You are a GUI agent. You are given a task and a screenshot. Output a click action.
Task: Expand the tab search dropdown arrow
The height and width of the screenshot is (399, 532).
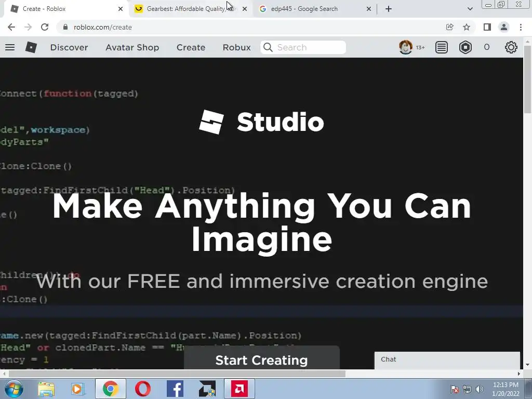(470, 9)
